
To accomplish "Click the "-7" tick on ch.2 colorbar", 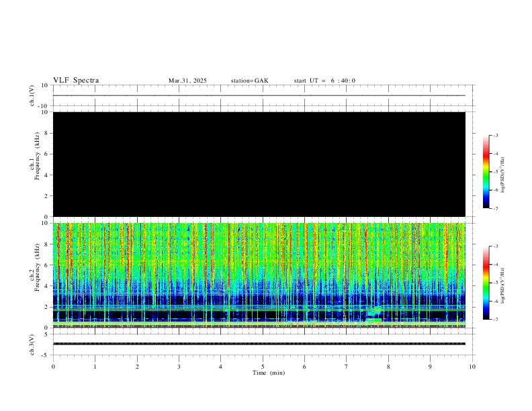I will pos(496,320).
